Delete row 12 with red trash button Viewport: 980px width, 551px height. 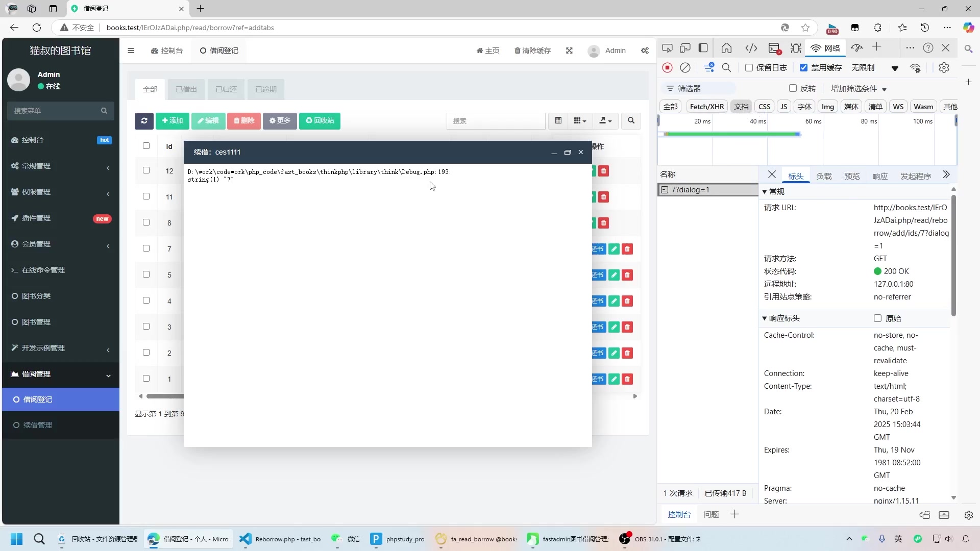click(x=604, y=171)
